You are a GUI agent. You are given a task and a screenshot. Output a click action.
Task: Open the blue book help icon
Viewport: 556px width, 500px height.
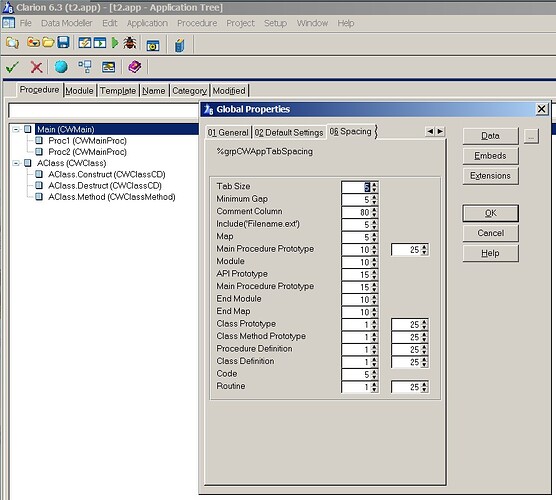click(180, 45)
